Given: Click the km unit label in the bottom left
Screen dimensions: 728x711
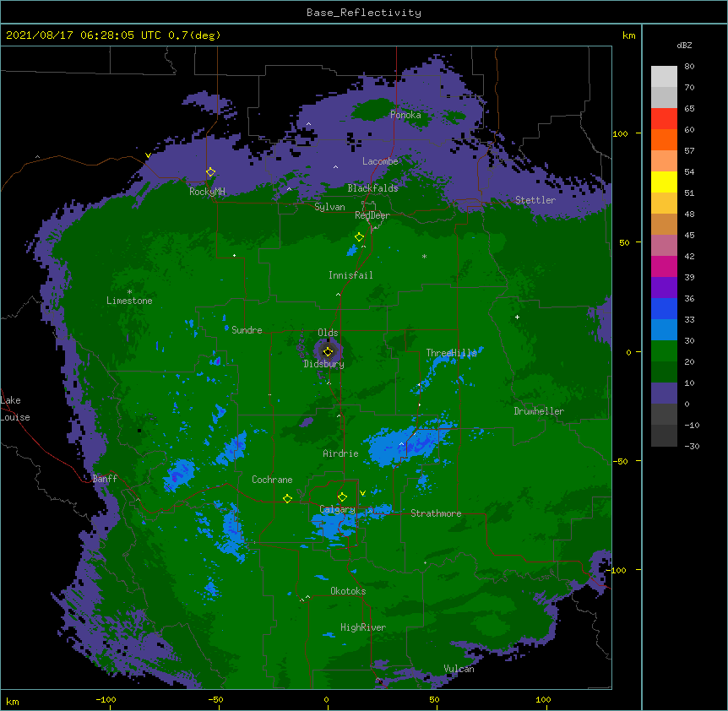Looking at the screenshot, I should (13, 701).
